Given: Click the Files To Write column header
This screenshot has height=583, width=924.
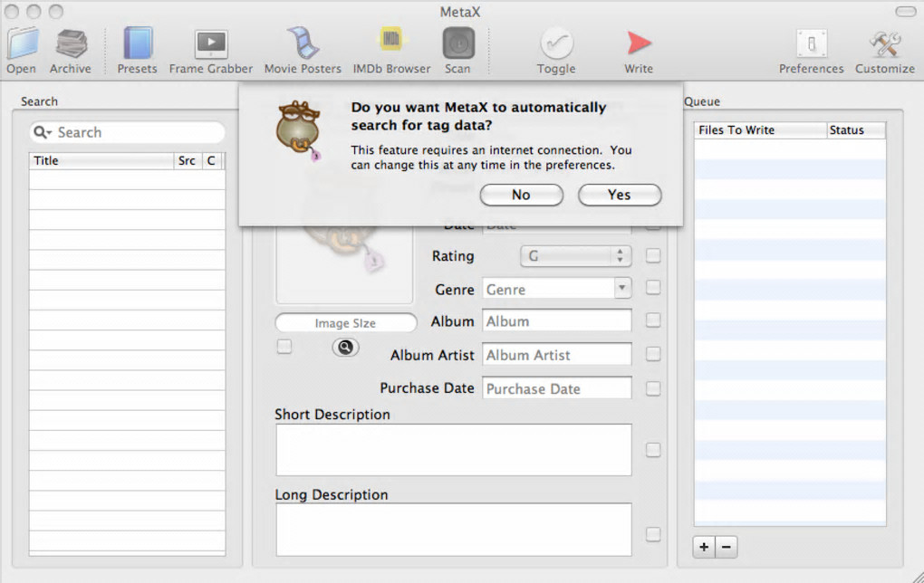Looking at the screenshot, I should [760, 130].
